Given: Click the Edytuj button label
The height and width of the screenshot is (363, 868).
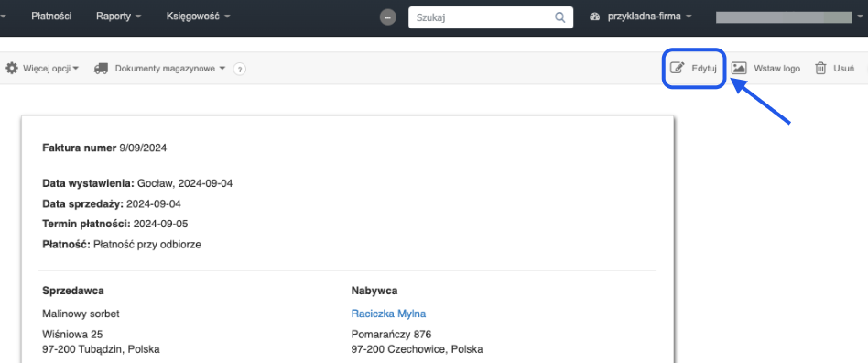Looking at the screenshot, I should click(704, 69).
